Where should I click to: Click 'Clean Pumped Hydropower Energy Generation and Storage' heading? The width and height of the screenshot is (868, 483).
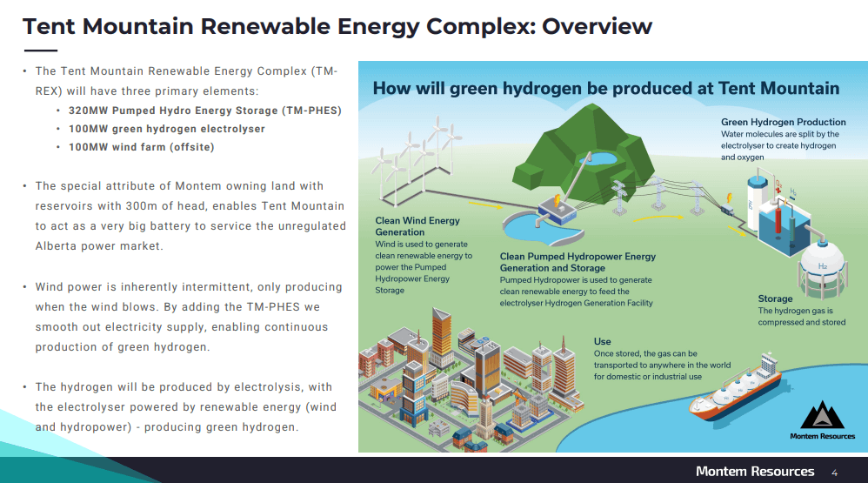click(x=578, y=262)
